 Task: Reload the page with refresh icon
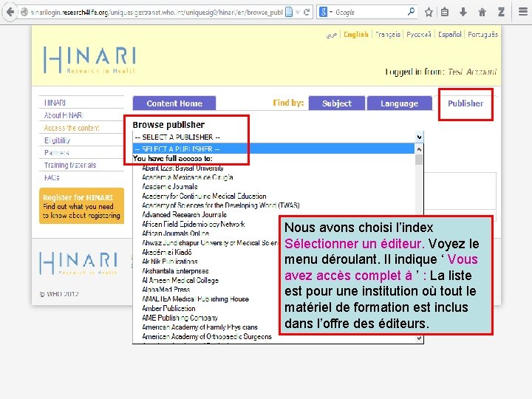(307, 13)
